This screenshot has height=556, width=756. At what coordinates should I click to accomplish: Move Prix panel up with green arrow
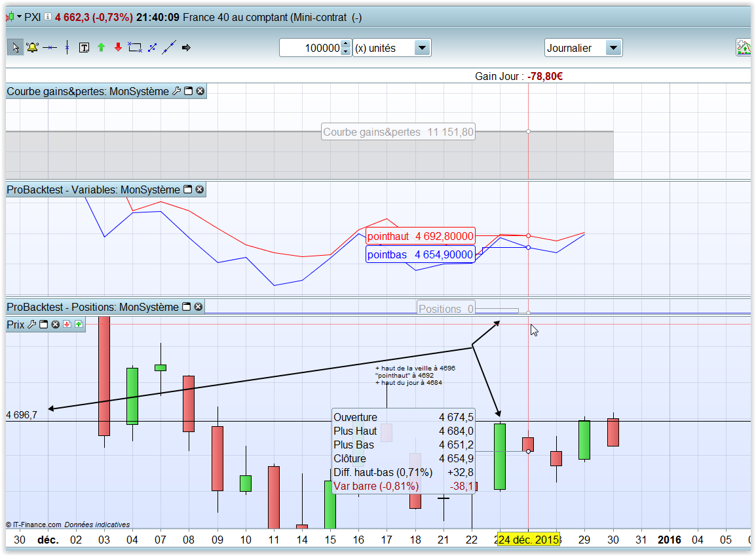pyautogui.click(x=79, y=325)
